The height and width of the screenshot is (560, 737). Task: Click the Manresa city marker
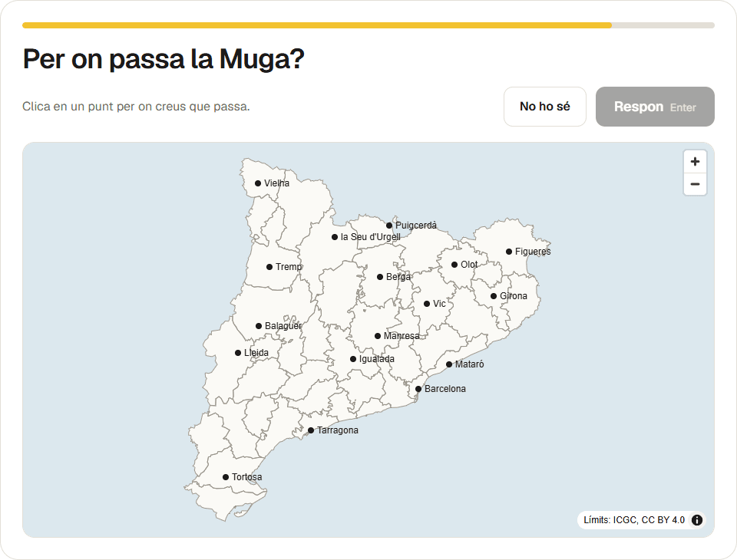378,336
